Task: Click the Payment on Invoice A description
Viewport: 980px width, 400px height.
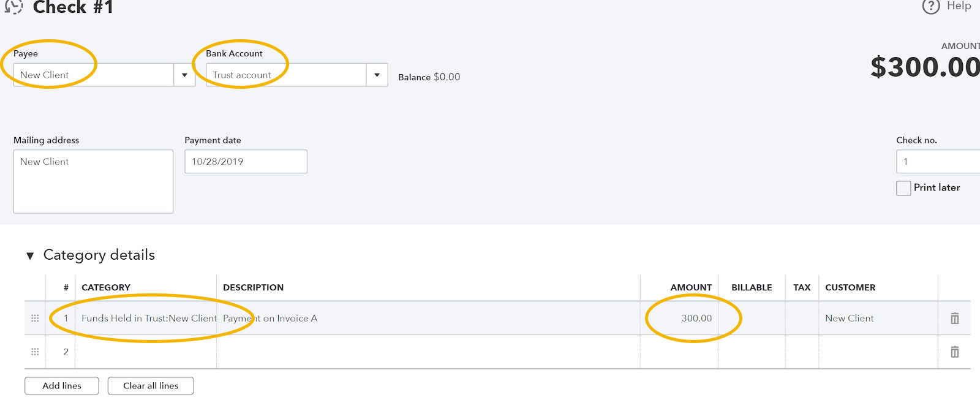Action: pos(269,318)
